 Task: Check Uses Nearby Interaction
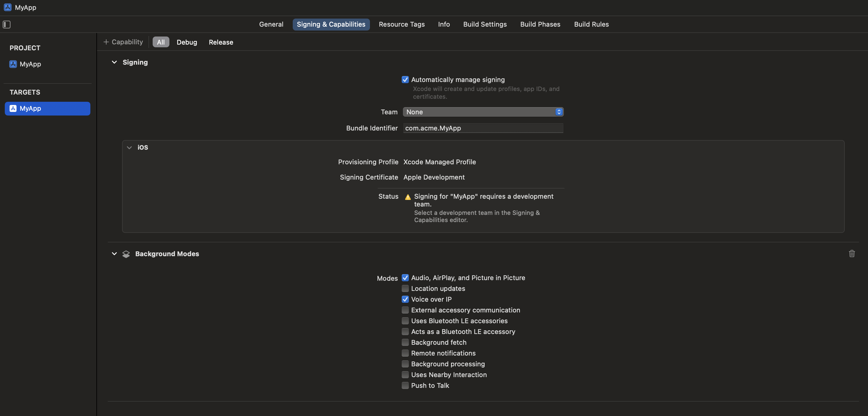click(405, 375)
